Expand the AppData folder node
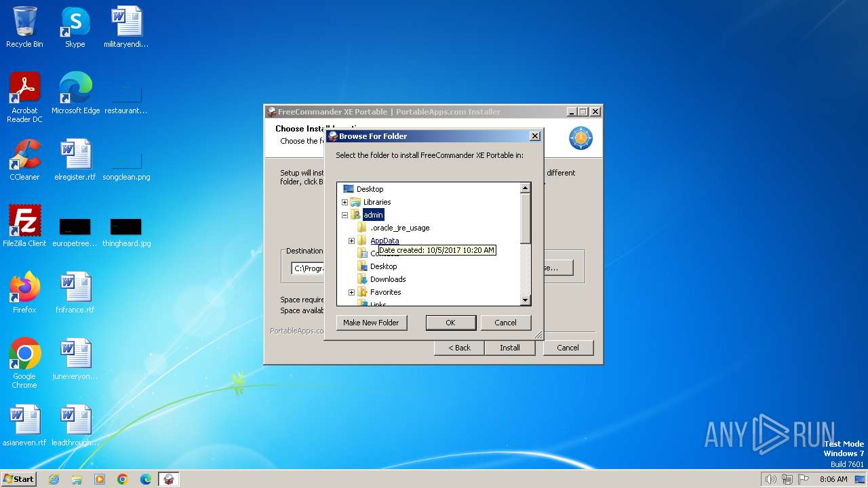This screenshot has height=488, width=868. click(351, 241)
